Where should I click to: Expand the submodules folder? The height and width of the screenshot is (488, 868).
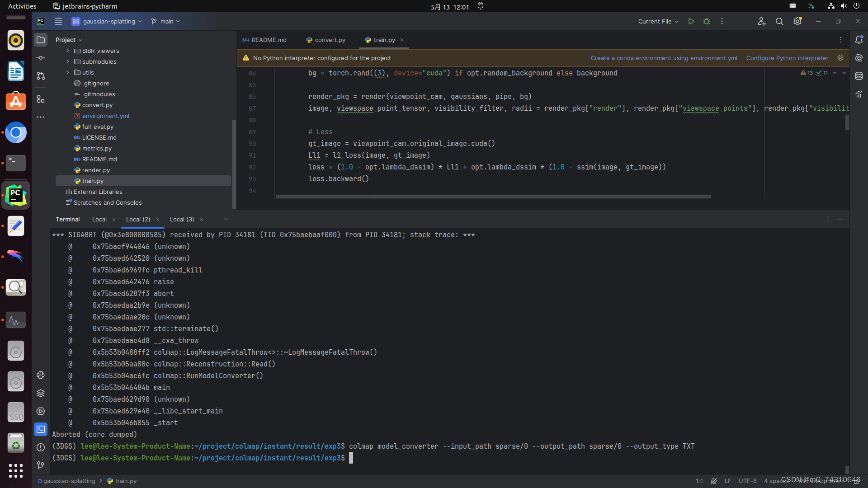click(x=68, y=61)
